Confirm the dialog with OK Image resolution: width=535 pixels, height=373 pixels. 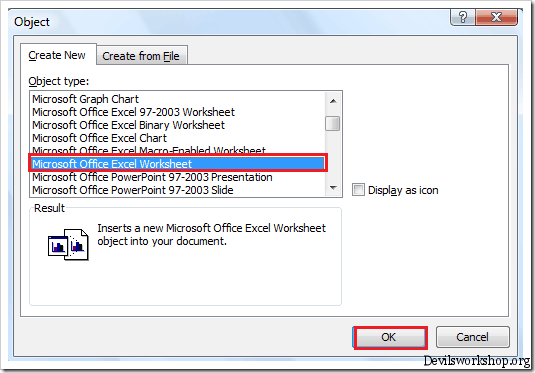pyautogui.click(x=390, y=337)
